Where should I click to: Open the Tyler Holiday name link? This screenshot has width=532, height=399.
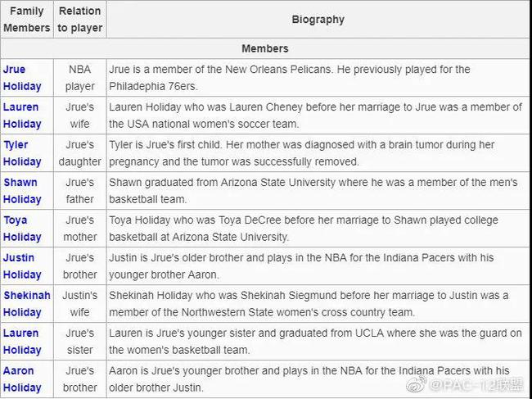[x=22, y=153]
